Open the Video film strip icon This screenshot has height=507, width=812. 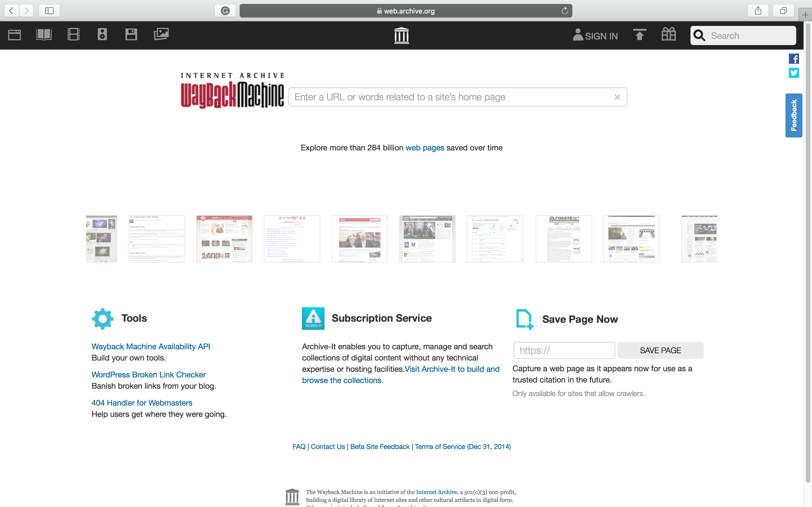point(74,35)
